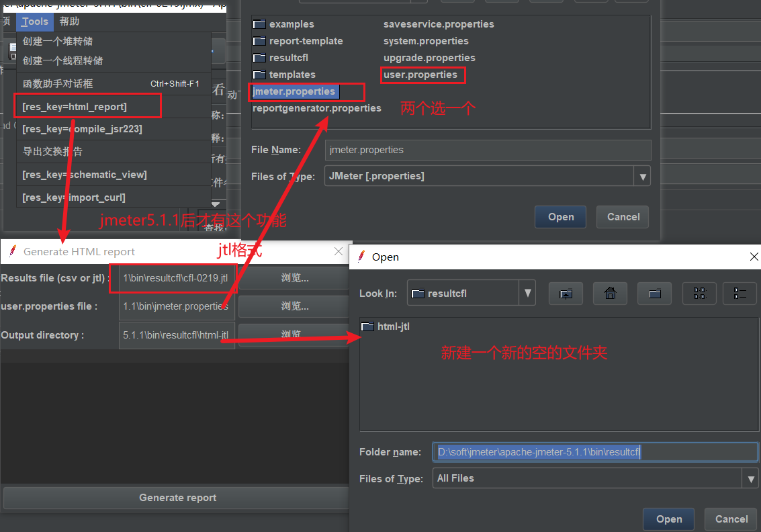
Task: Switch to Details view icon
Action: [x=740, y=294]
